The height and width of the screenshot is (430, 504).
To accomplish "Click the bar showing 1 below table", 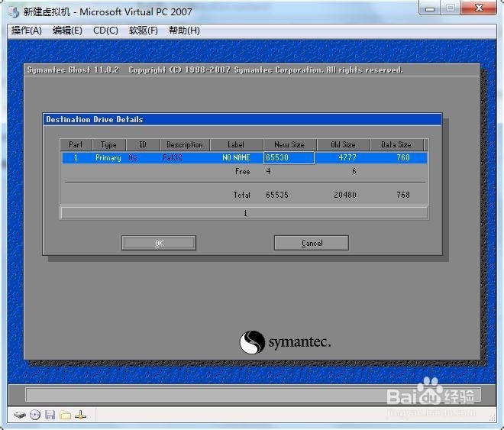I will coord(244,213).
